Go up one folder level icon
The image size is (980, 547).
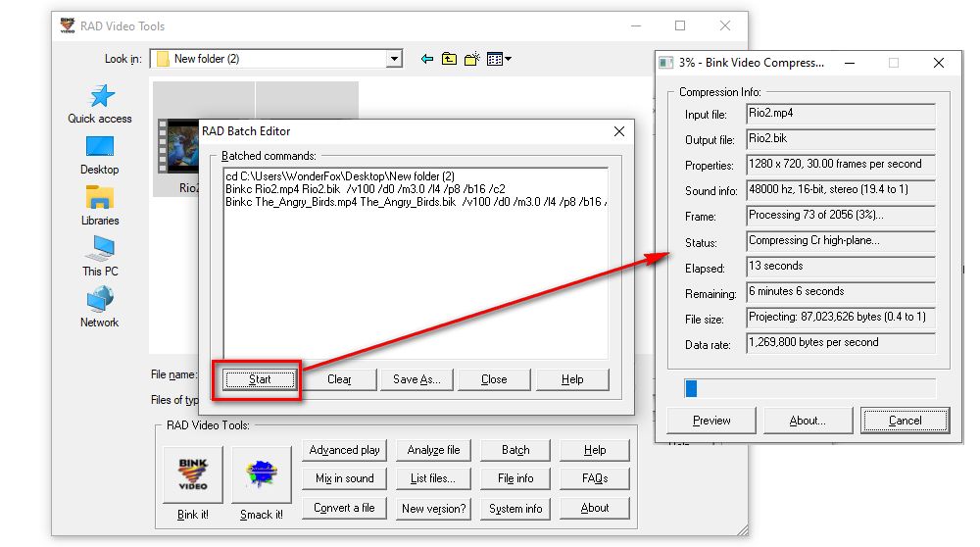pos(449,59)
